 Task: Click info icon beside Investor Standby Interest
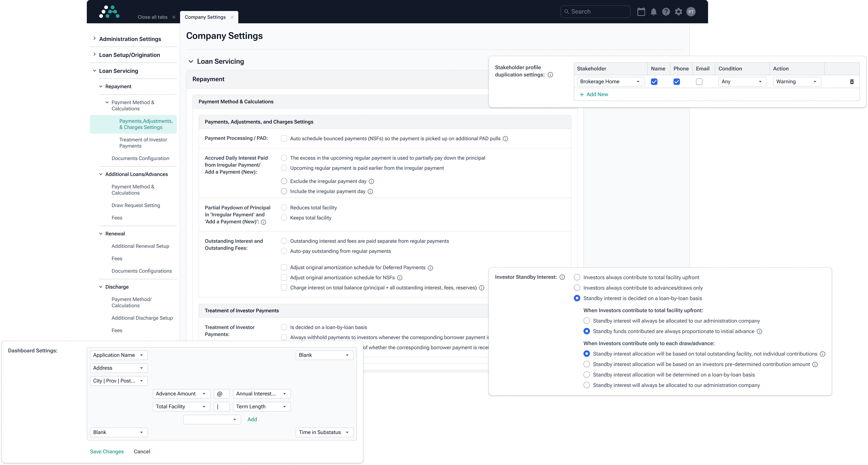point(562,277)
